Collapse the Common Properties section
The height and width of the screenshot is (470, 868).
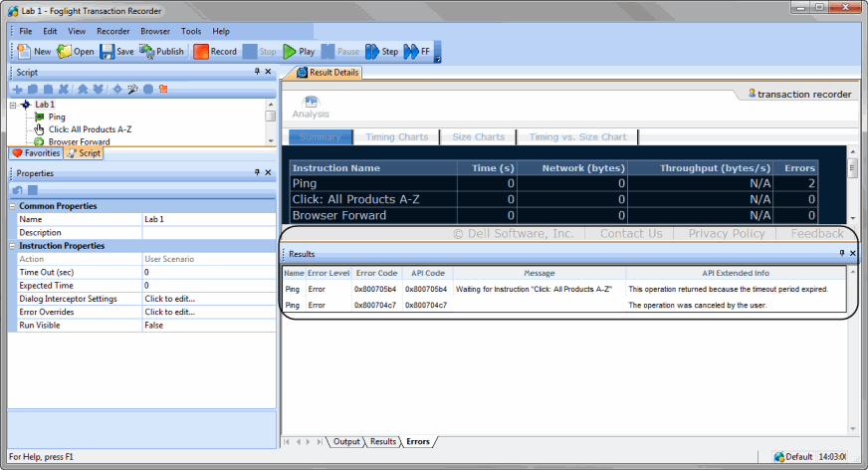[13, 206]
